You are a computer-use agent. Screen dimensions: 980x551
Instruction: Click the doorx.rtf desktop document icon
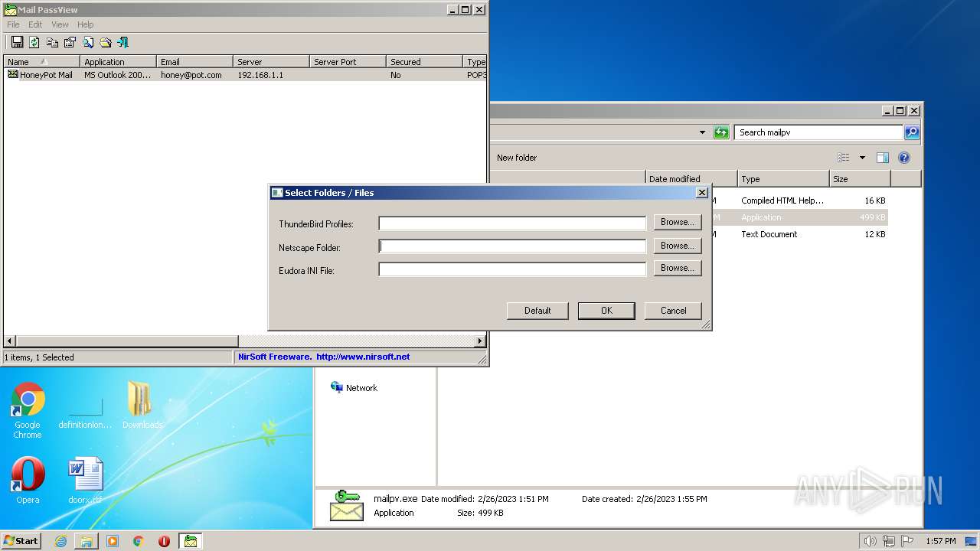pos(85,481)
